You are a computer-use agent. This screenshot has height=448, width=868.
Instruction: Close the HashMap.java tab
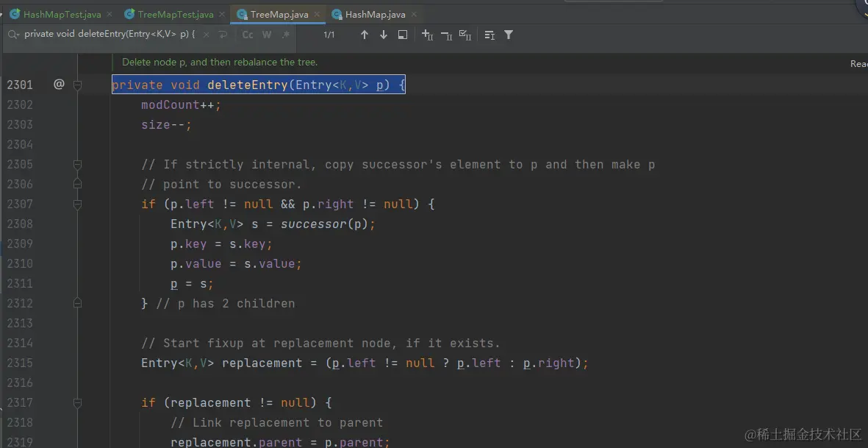[414, 15]
